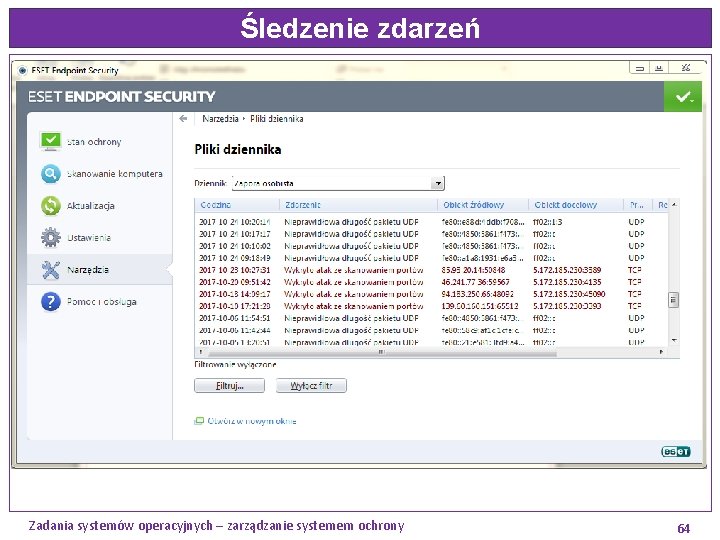Select Narzędzia in the sidebar
Screen dimensions: 720x540
click(x=100, y=270)
